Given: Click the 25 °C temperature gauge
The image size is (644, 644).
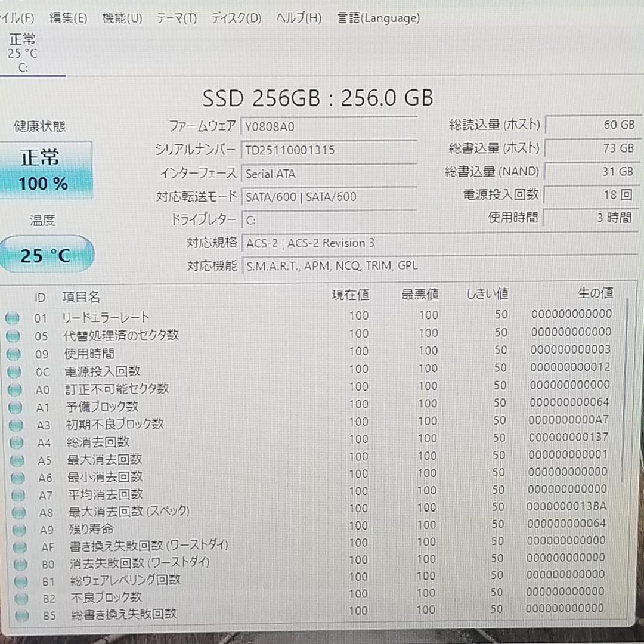Looking at the screenshot, I should click(47, 254).
